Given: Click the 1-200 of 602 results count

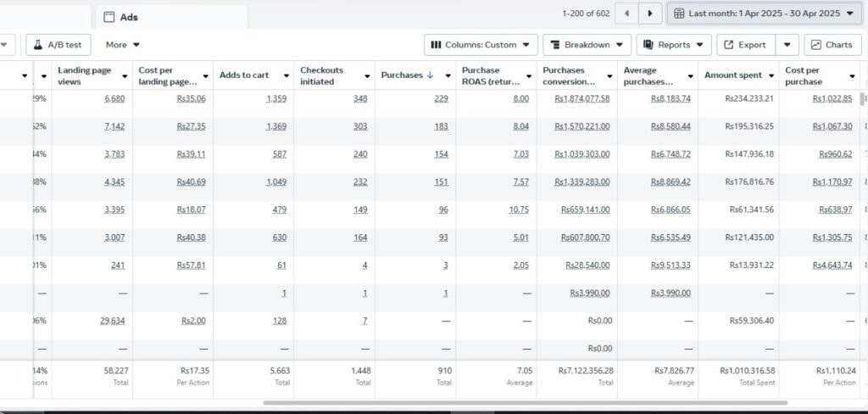Looking at the screenshot, I should (586, 14).
